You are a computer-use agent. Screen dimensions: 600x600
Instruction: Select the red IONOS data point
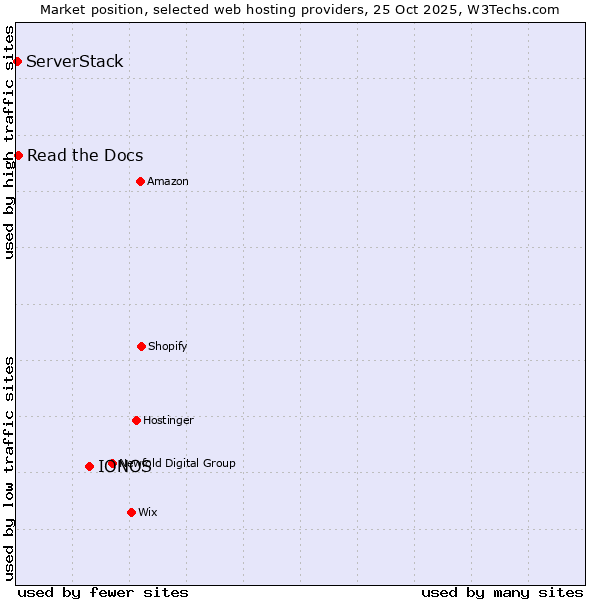89,466
